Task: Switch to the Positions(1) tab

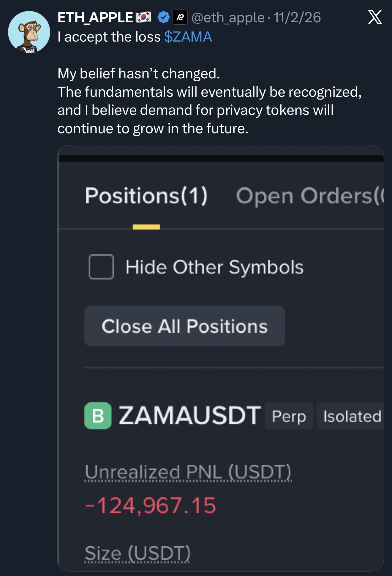Action: [x=146, y=196]
